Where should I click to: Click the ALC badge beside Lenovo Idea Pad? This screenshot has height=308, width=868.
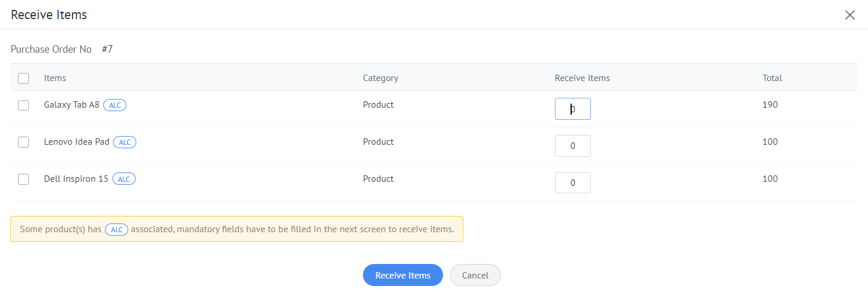coord(125,142)
